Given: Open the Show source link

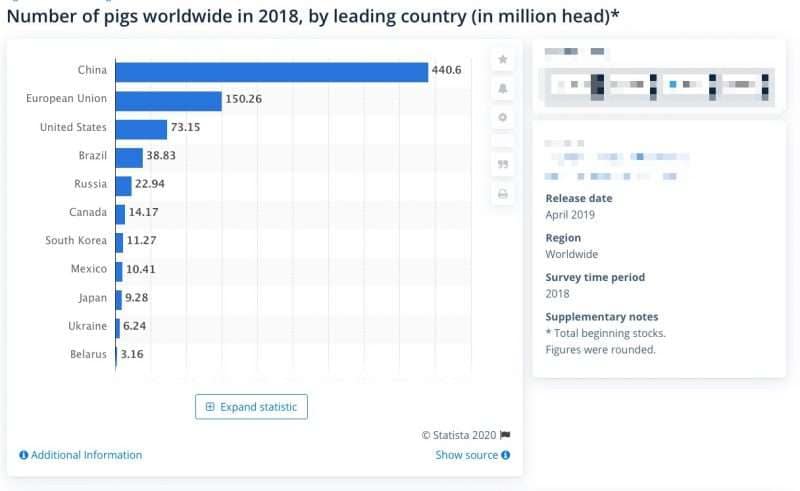Looking at the screenshot, I should (466, 455).
